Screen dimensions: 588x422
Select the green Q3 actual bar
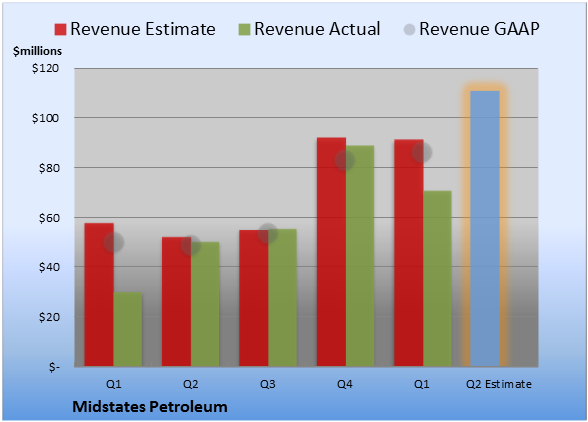coord(282,298)
